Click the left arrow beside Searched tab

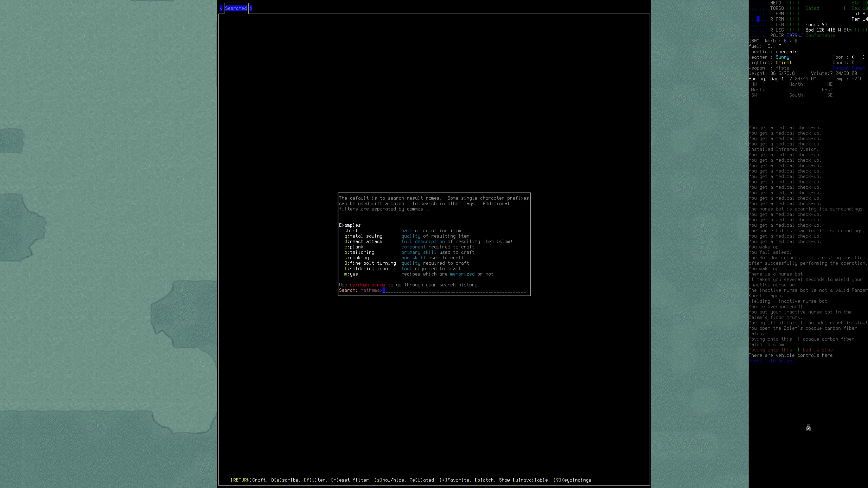(x=221, y=8)
